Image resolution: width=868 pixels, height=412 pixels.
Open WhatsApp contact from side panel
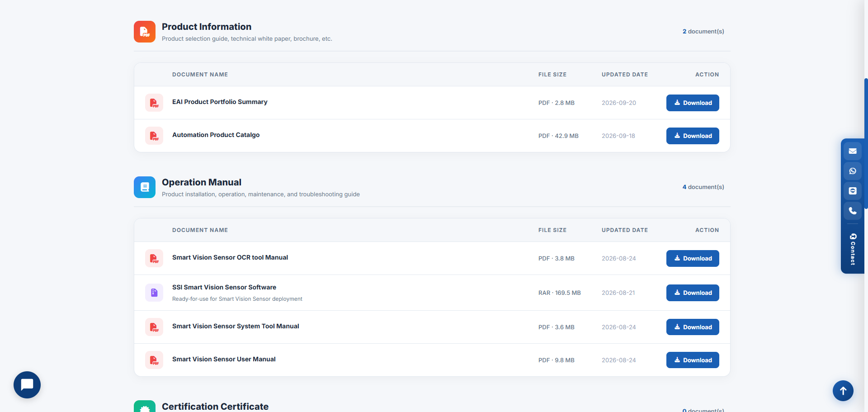853,171
